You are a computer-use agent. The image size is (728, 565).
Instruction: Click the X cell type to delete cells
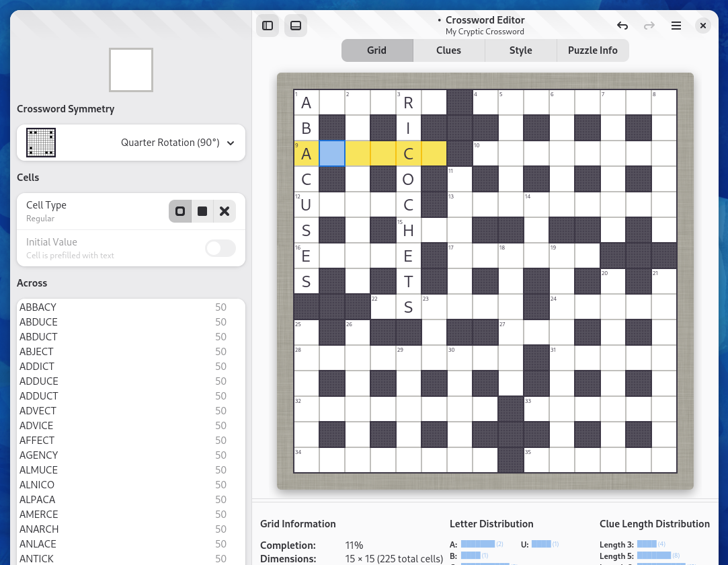click(224, 211)
